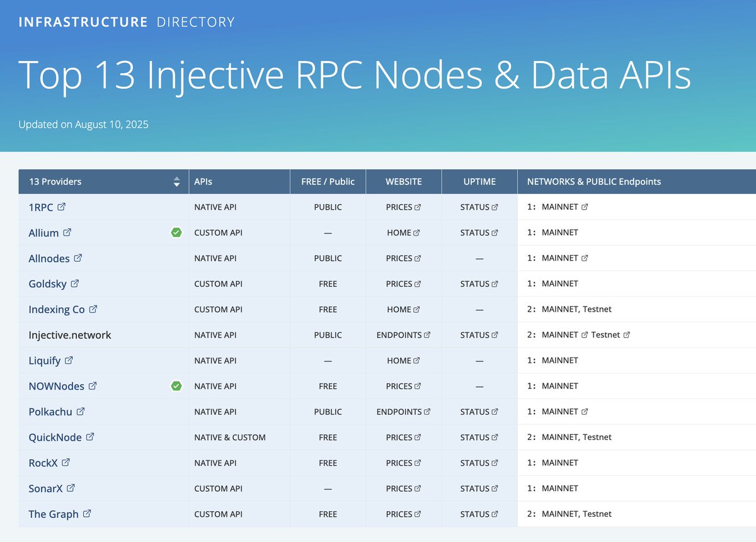Image resolution: width=756 pixels, height=542 pixels.
Task: Open the PRICES link for The Graph
Action: 403,514
